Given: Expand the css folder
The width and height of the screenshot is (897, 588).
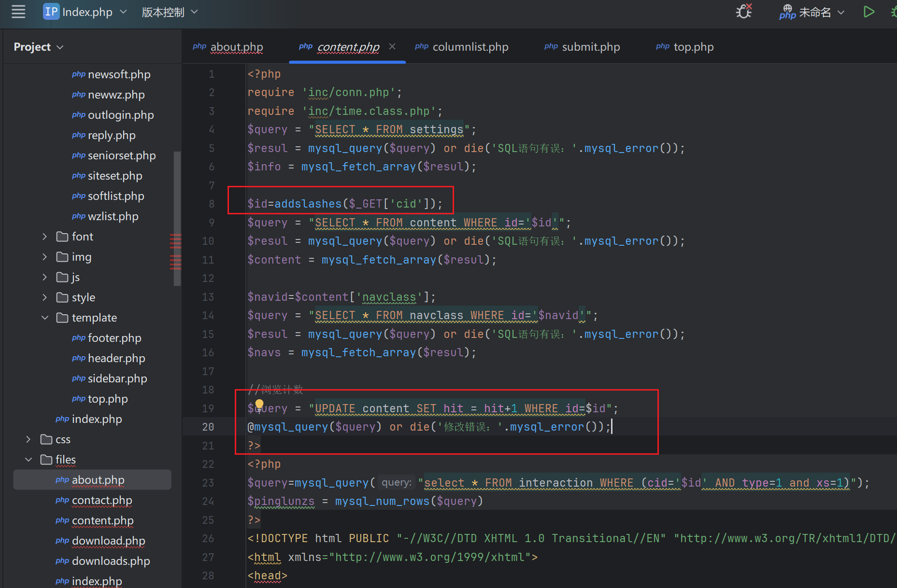Looking at the screenshot, I should point(28,439).
